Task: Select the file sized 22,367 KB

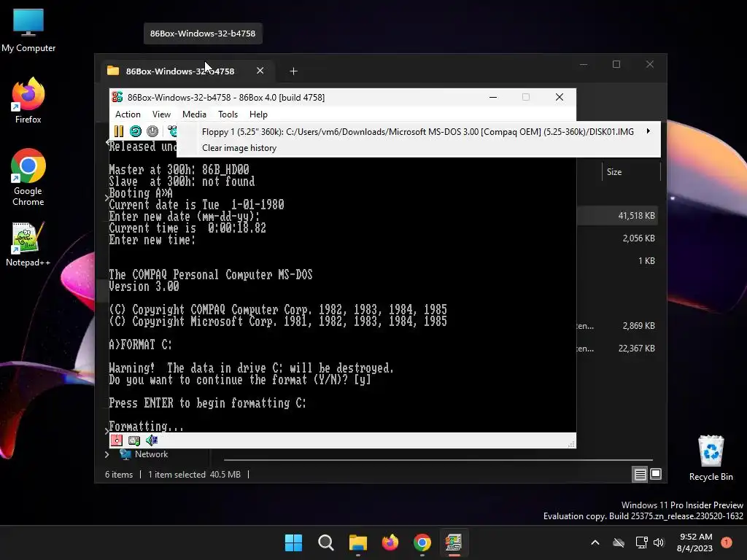Action: pyautogui.click(x=636, y=349)
